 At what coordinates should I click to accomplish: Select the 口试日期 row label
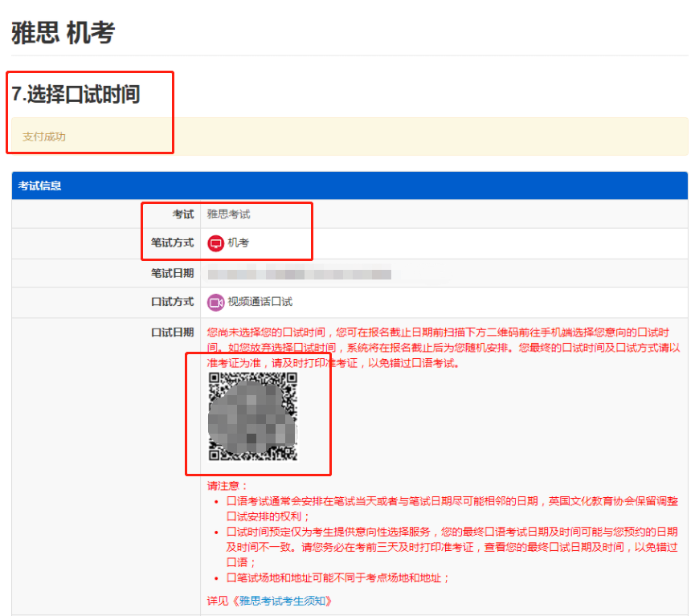point(172,332)
